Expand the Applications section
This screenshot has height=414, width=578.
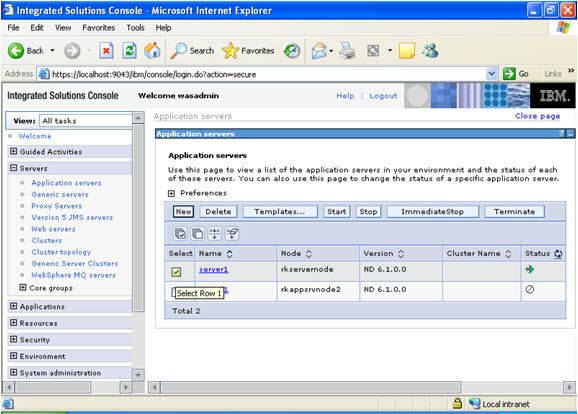[14, 306]
